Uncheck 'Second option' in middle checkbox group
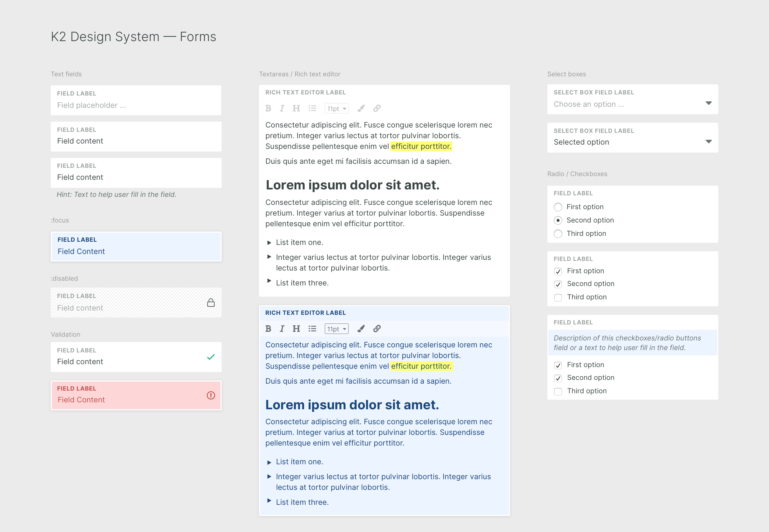 (558, 284)
